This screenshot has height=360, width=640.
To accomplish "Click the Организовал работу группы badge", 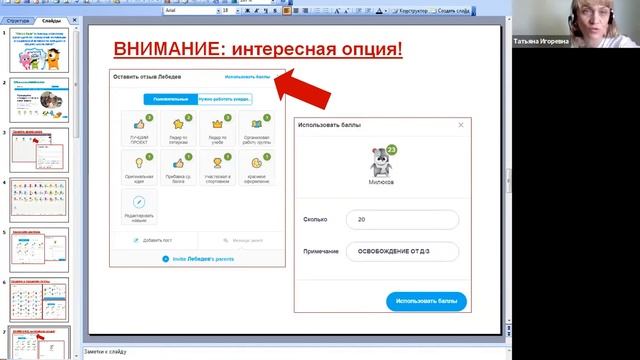I will pyautogui.click(x=257, y=128).
